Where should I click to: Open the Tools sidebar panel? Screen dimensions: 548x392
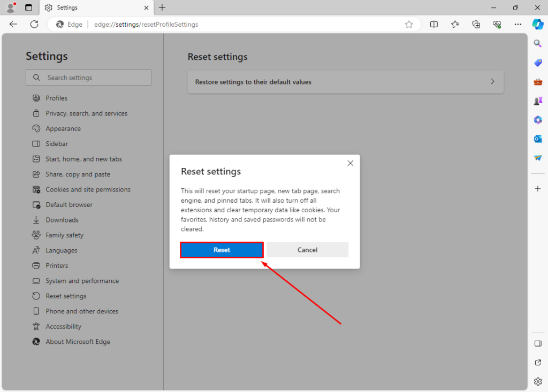537,81
